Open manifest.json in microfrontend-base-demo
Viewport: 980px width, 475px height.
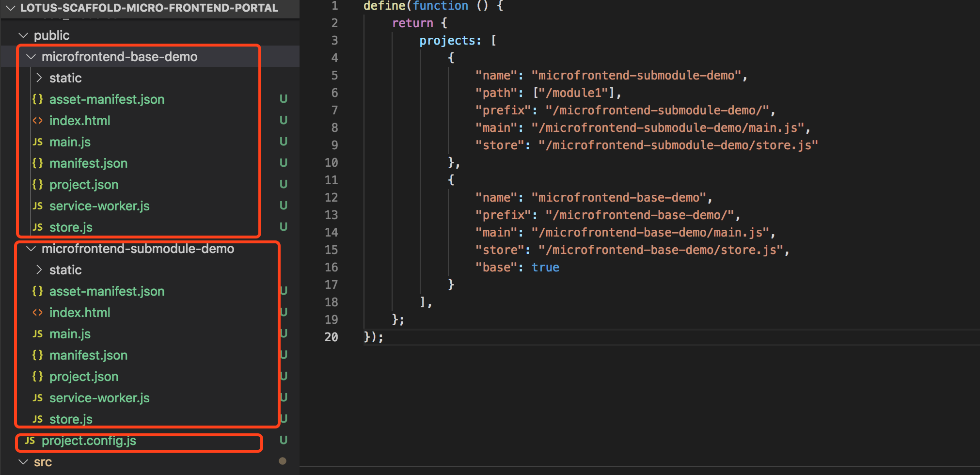pyautogui.click(x=89, y=163)
